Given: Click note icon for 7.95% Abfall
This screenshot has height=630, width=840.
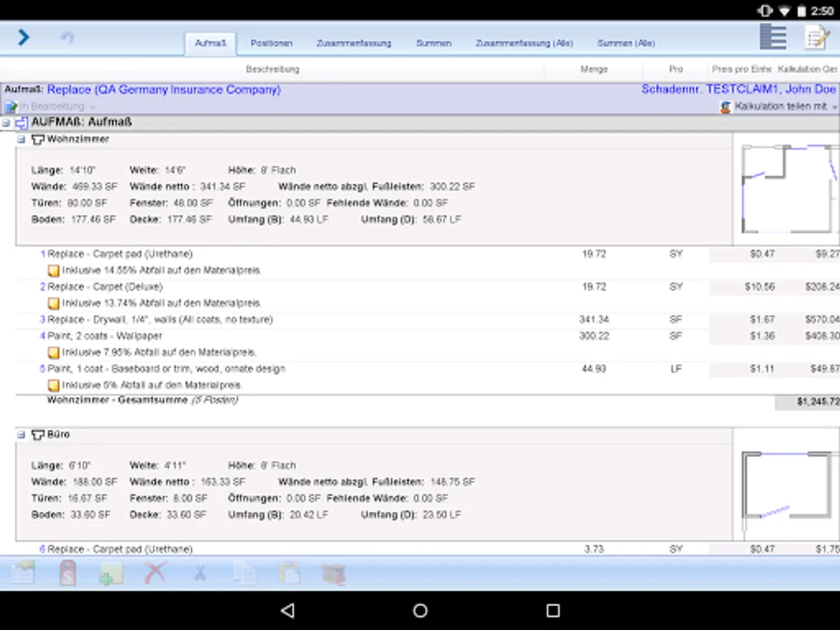Looking at the screenshot, I should click(x=53, y=352).
